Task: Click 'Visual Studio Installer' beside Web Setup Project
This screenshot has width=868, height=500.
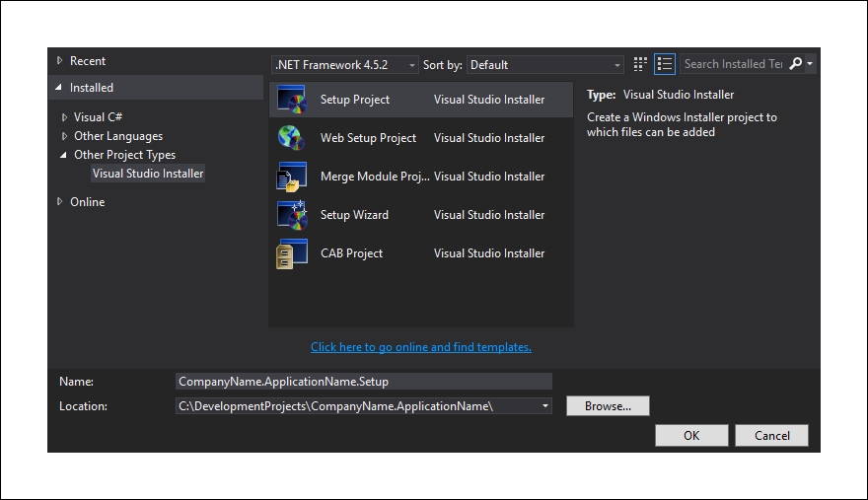Action: coord(489,138)
